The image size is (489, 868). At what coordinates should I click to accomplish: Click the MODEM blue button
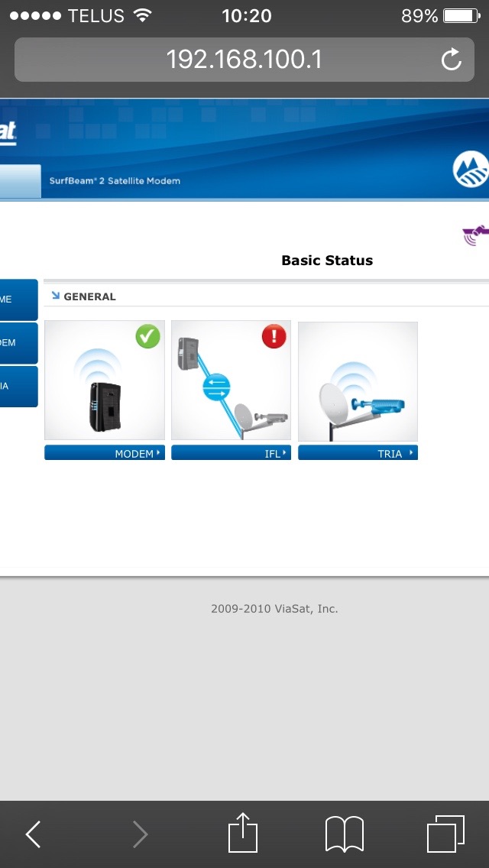click(105, 453)
